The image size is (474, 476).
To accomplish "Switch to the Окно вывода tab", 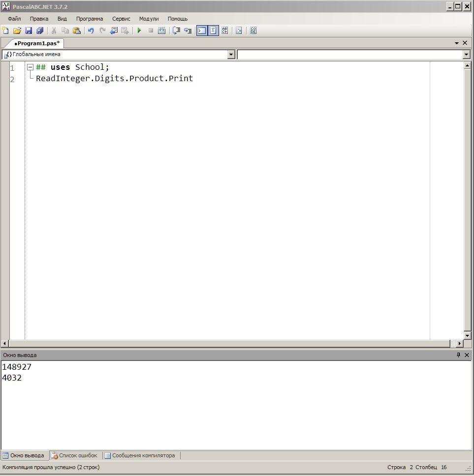I will click(24, 455).
